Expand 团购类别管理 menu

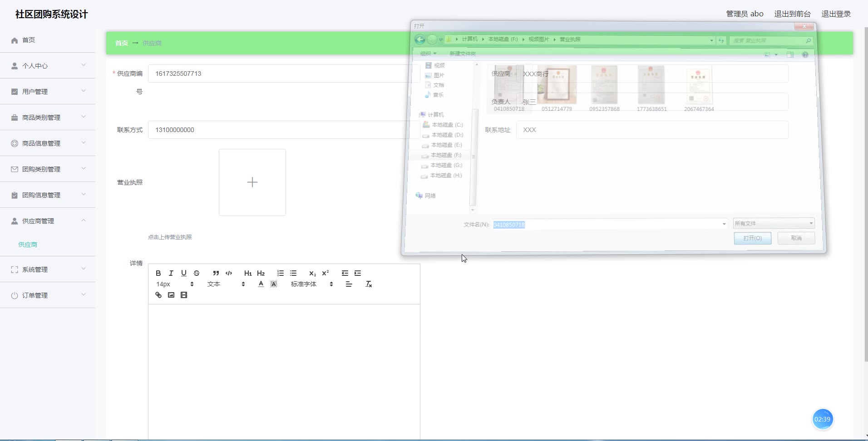click(48, 169)
